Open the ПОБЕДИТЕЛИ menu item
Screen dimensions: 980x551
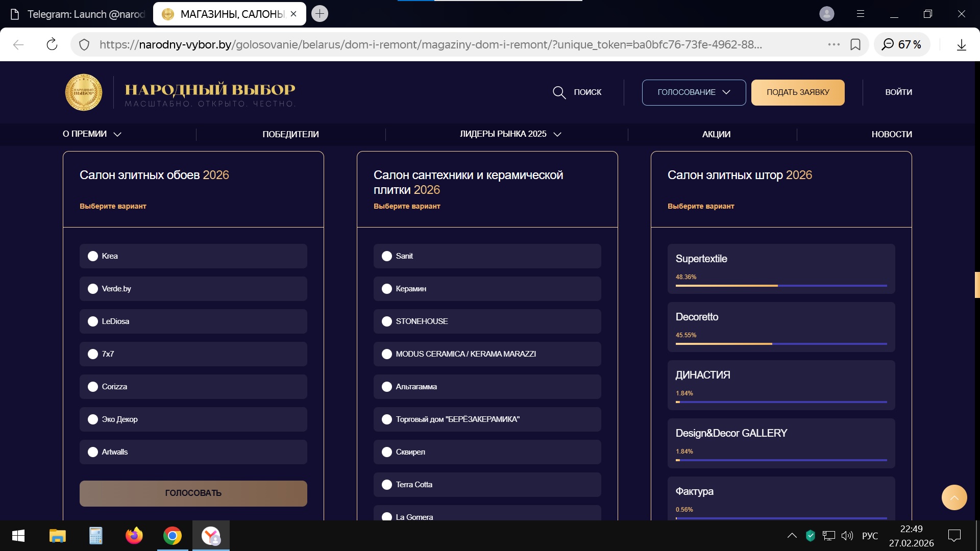tap(290, 134)
